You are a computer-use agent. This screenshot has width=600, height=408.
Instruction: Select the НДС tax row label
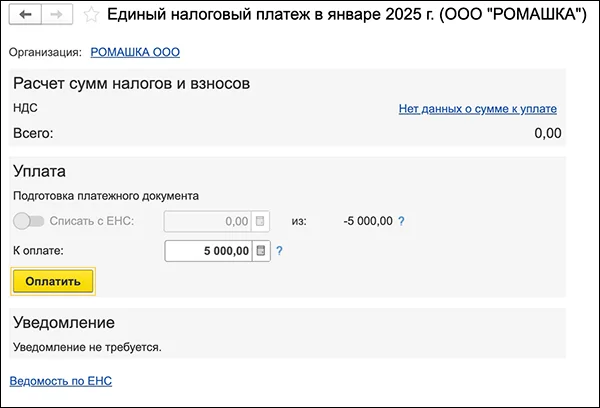click(x=26, y=108)
